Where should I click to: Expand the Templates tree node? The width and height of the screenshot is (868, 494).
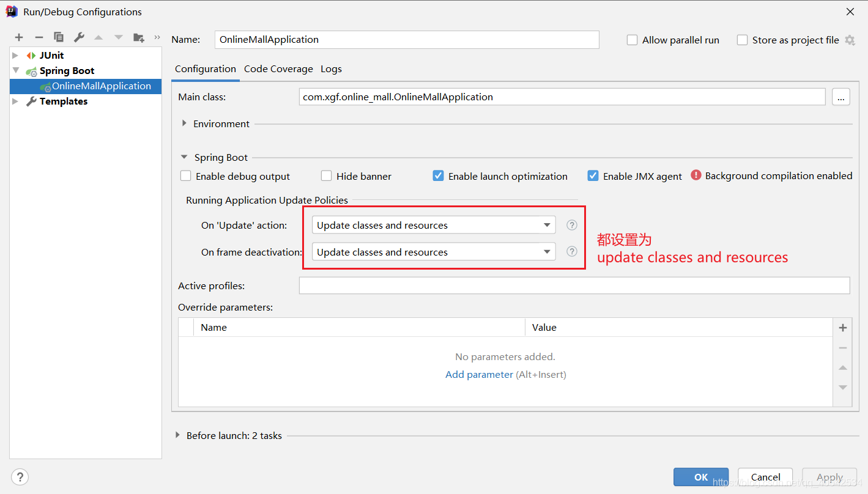(15, 101)
